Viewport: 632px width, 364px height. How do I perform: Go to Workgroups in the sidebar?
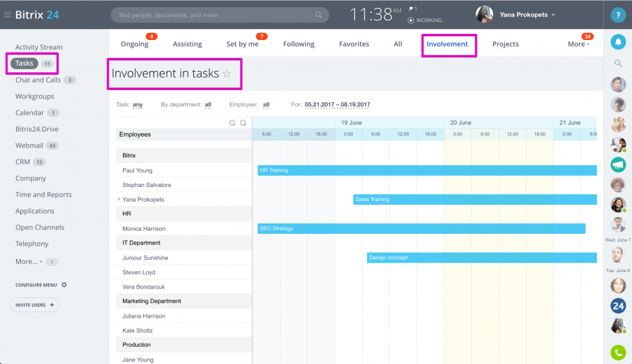(35, 96)
